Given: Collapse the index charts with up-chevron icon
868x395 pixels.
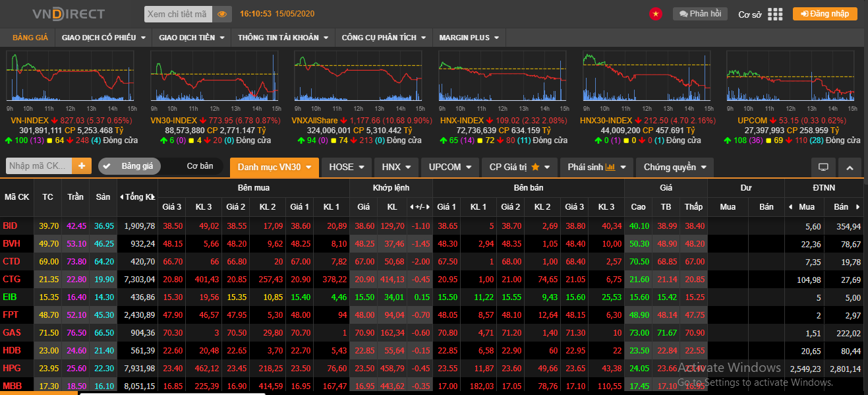Looking at the screenshot, I should point(850,167).
